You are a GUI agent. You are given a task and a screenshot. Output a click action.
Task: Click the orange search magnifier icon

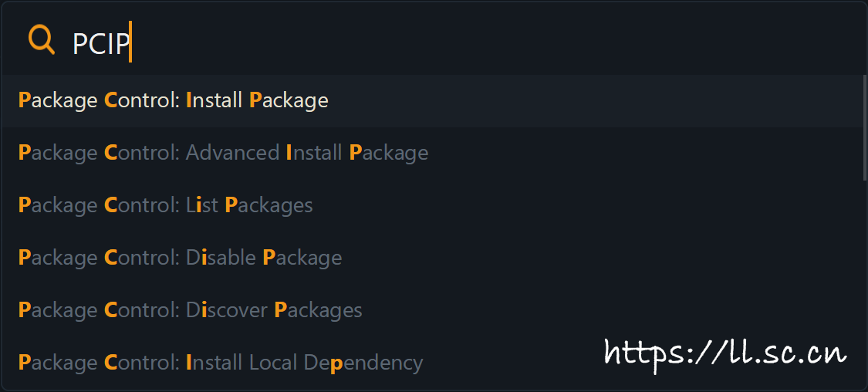point(42,39)
